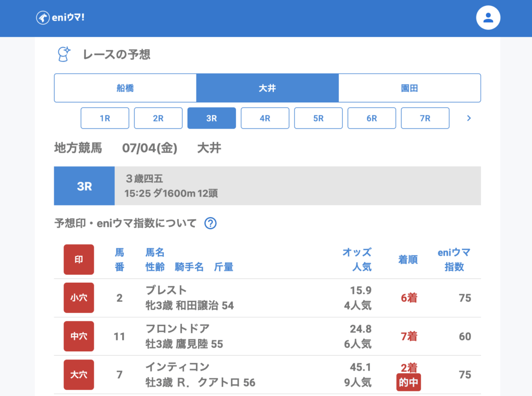This screenshot has height=396, width=532.
Task: Switch to the 園田 racecourse tab
Action: 409,88
